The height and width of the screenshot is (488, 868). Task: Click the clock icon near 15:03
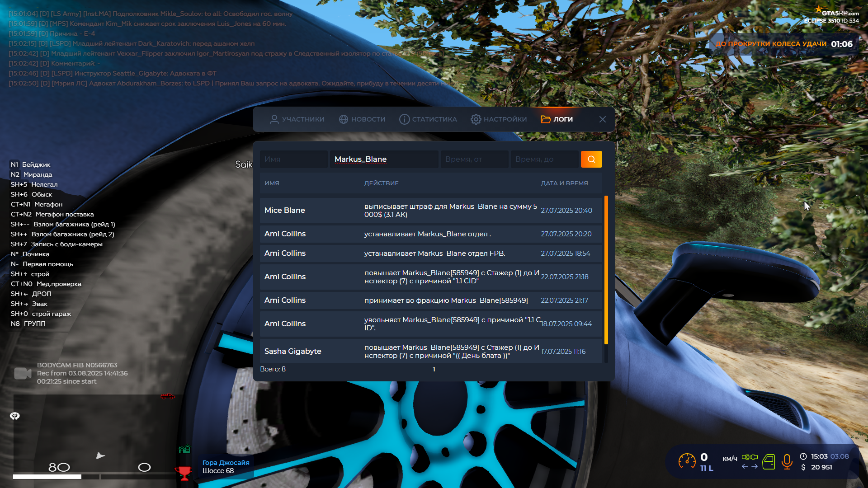click(803, 456)
